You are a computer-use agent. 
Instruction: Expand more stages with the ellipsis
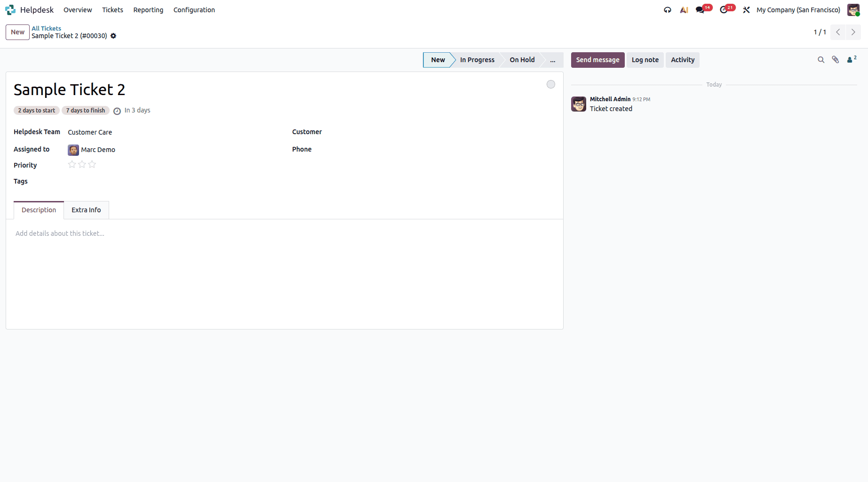coord(553,60)
